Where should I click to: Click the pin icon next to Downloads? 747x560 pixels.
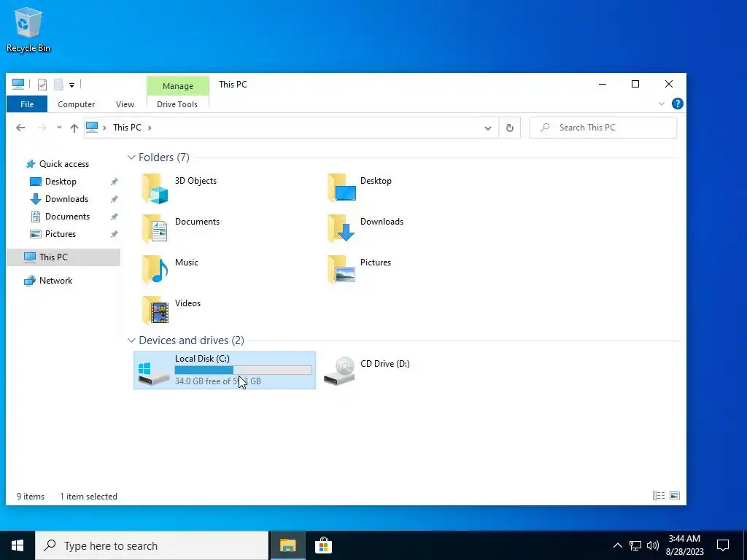click(115, 199)
